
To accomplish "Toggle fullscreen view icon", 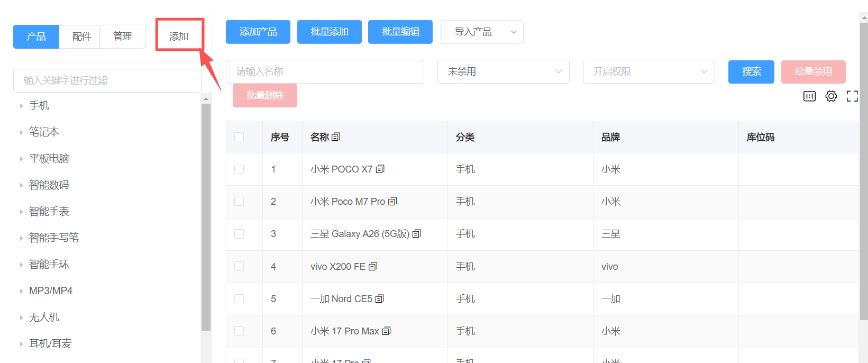I will (x=852, y=96).
